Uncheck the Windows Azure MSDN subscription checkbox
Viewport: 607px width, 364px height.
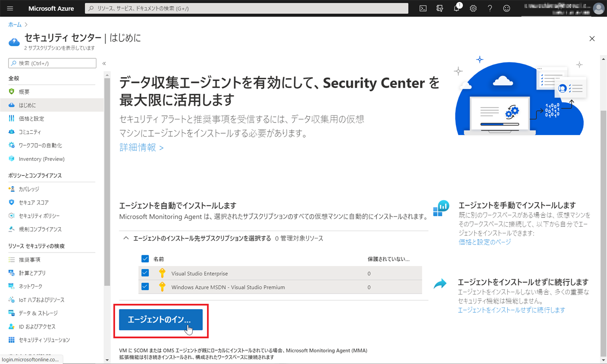pyautogui.click(x=145, y=286)
